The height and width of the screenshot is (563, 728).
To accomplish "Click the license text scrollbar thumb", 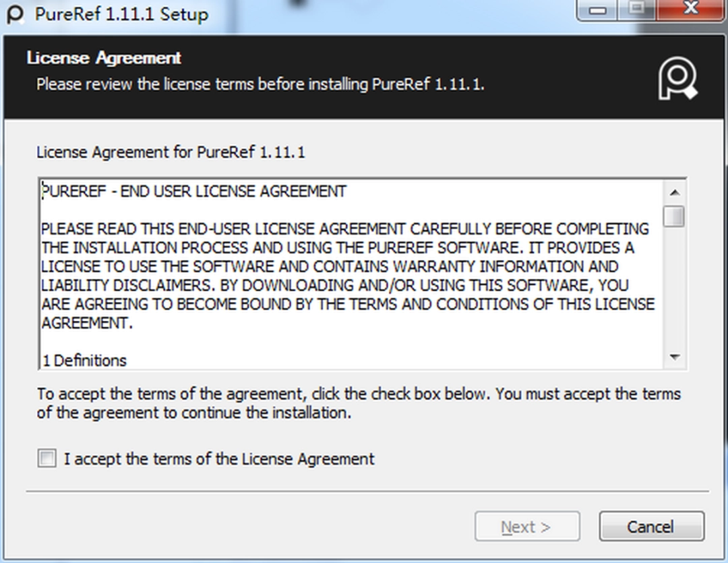I will click(x=674, y=216).
